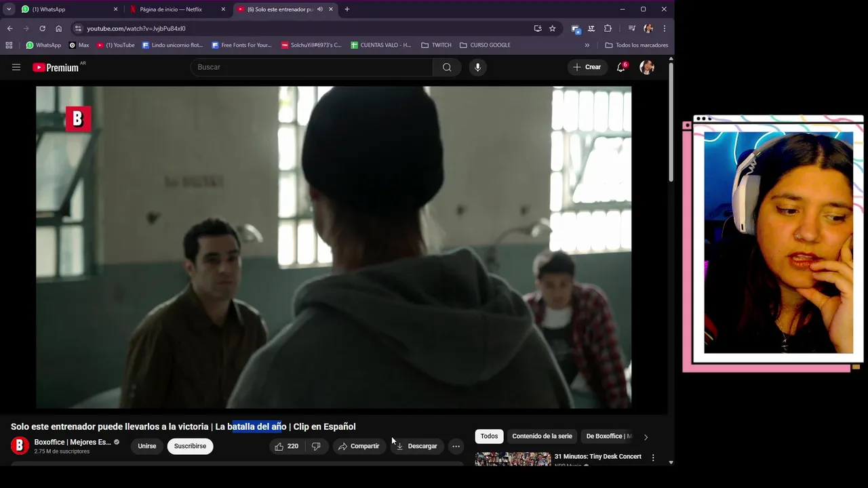Open Boxoffice | Mejores Es... channel name
This screenshot has height=488, width=868.
click(73, 442)
